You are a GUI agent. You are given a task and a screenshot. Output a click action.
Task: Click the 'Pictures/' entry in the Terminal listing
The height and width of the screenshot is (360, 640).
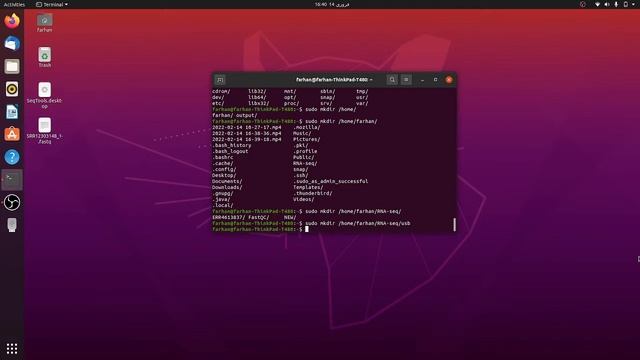pos(306,139)
